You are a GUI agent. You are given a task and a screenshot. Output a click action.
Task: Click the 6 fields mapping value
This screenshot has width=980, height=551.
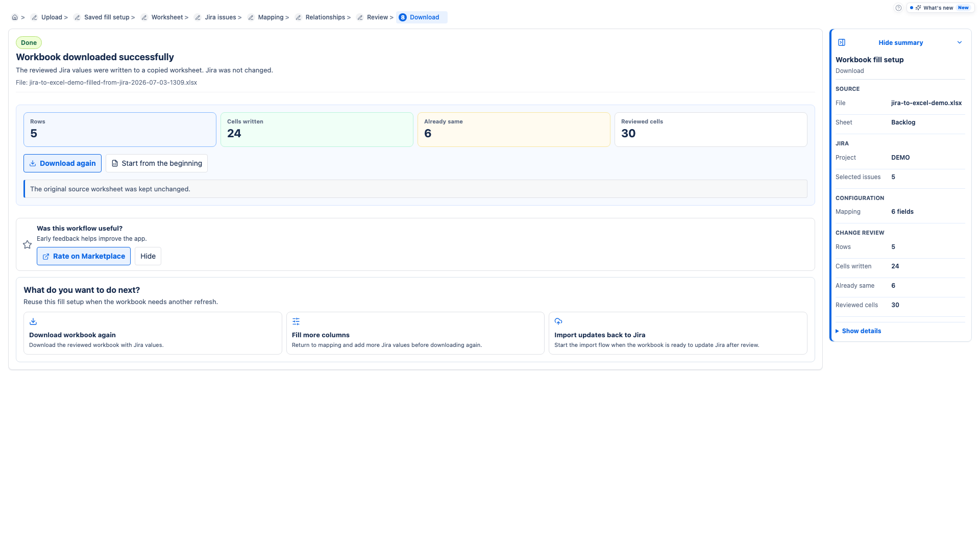(x=902, y=212)
